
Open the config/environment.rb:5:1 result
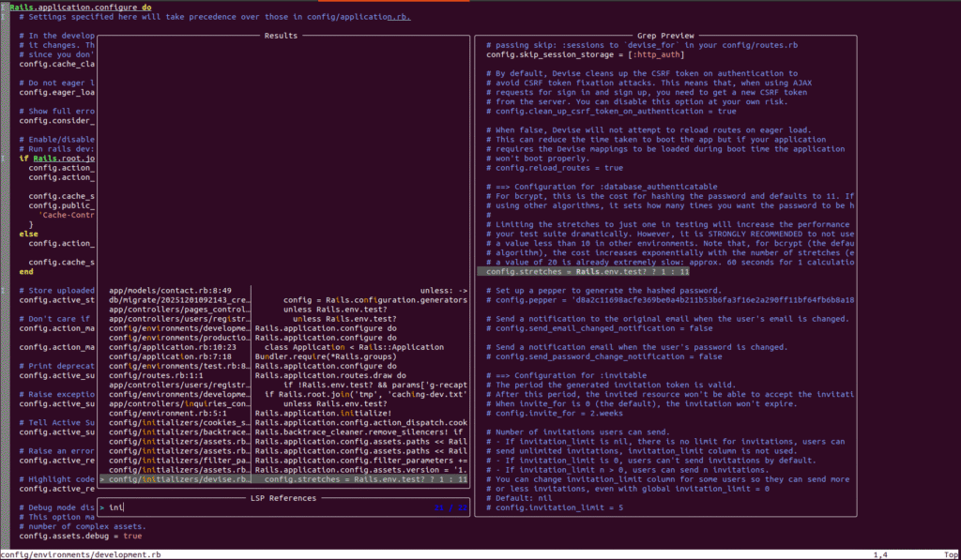tap(165, 413)
